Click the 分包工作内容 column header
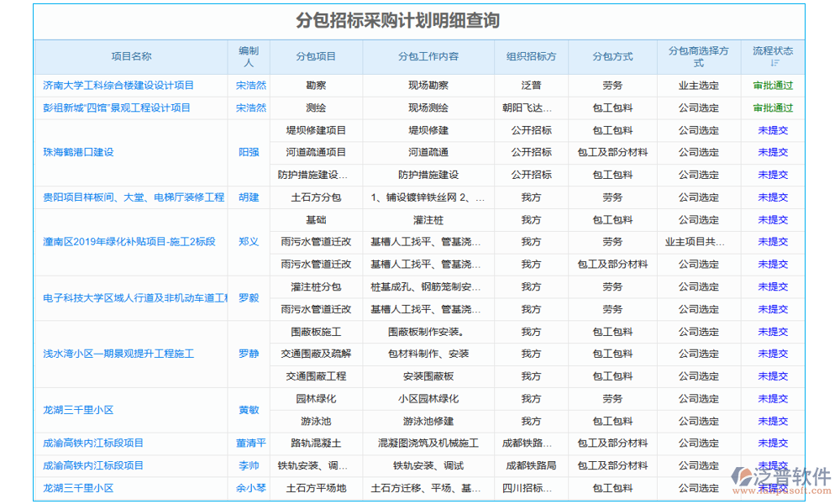Image resolution: width=840 pixels, height=504 pixels. point(427,56)
